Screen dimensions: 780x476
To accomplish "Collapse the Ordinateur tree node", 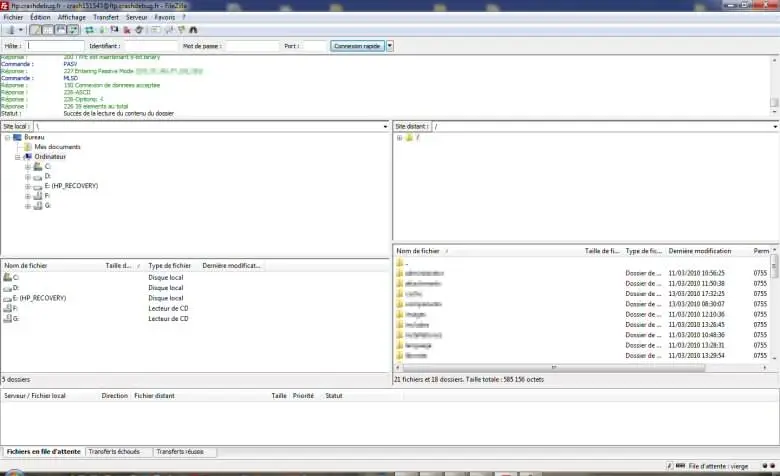I will point(17,157).
